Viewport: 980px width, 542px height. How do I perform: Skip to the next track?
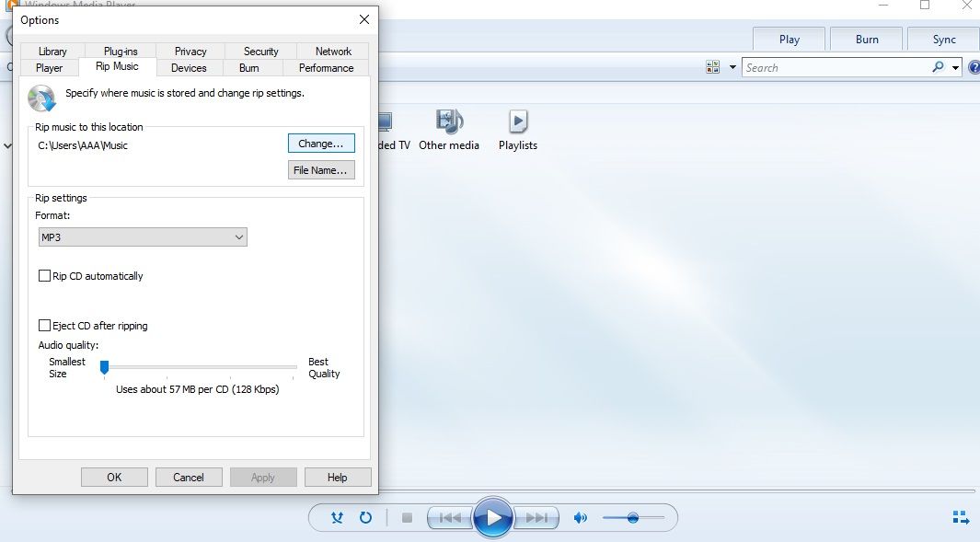[x=536, y=518]
